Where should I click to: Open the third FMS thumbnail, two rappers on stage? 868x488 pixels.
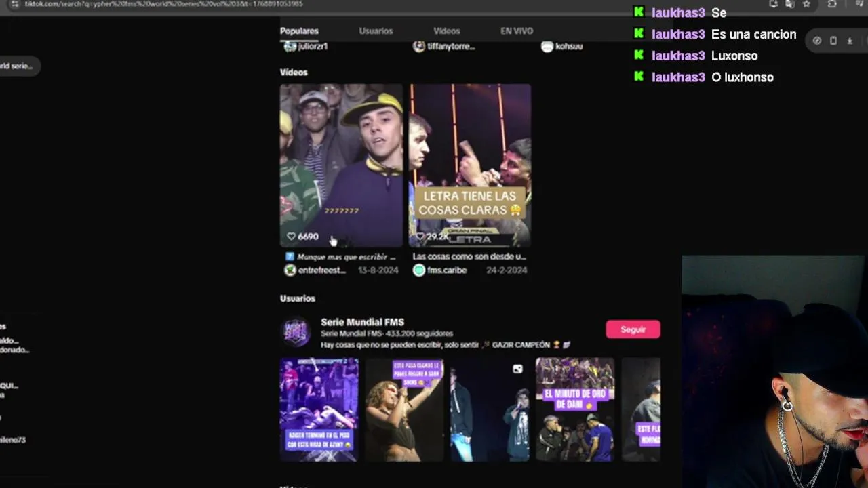pos(490,409)
